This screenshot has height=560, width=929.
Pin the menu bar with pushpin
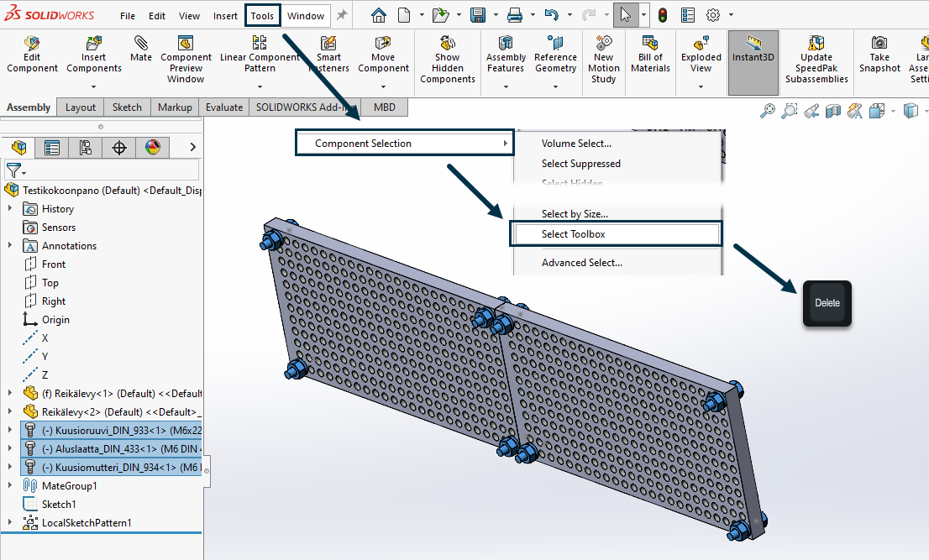pyautogui.click(x=342, y=15)
